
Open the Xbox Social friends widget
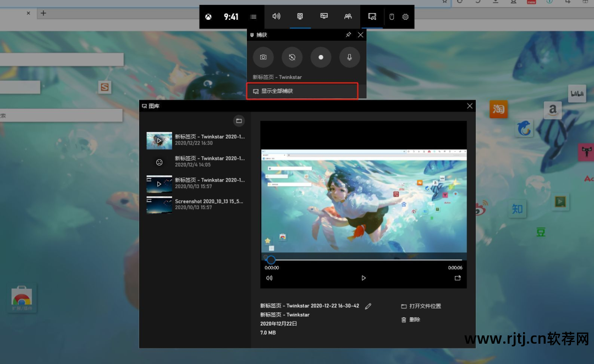click(x=348, y=16)
